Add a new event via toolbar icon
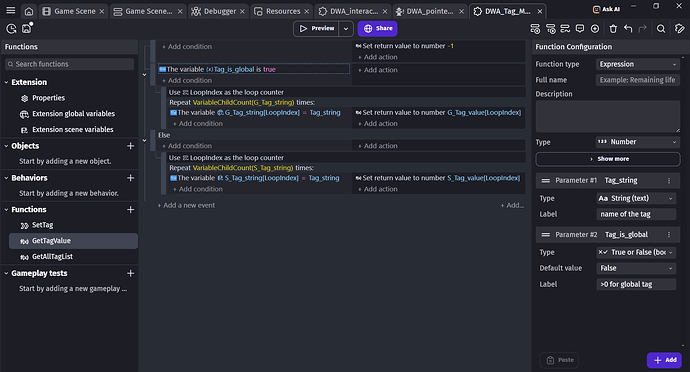The image size is (690, 372). pyautogui.click(x=535, y=29)
